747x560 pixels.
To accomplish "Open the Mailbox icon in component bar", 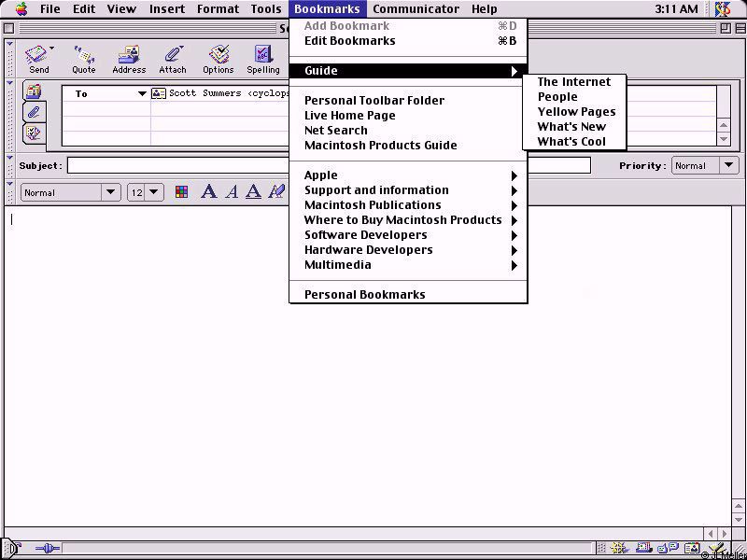I will pos(643,549).
